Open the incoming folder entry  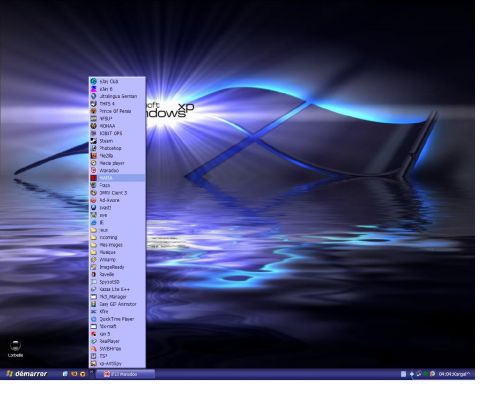(x=117, y=238)
